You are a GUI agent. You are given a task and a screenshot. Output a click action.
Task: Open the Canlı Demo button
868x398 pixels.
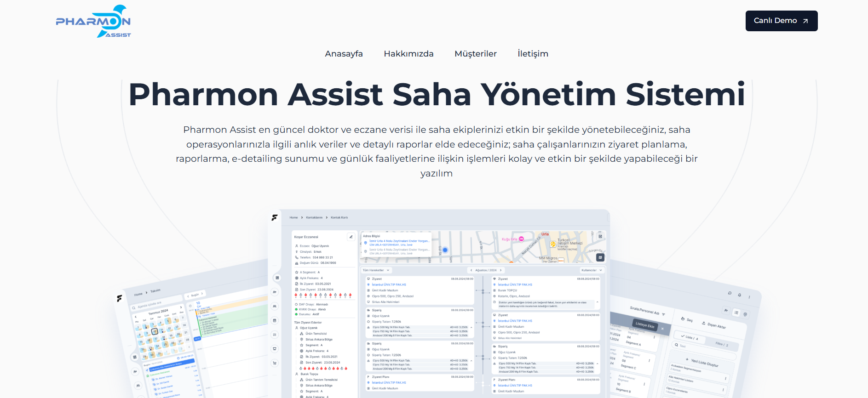click(x=782, y=21)
